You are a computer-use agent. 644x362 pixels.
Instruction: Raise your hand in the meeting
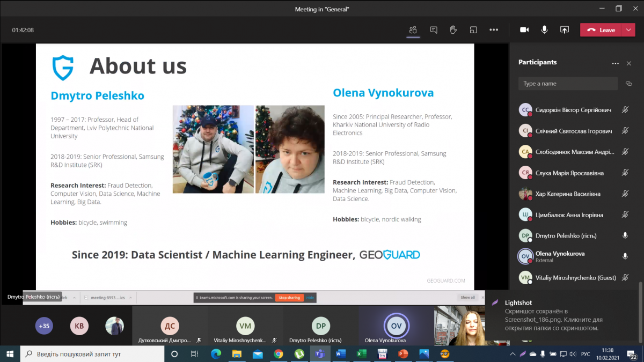click(453, 30)
